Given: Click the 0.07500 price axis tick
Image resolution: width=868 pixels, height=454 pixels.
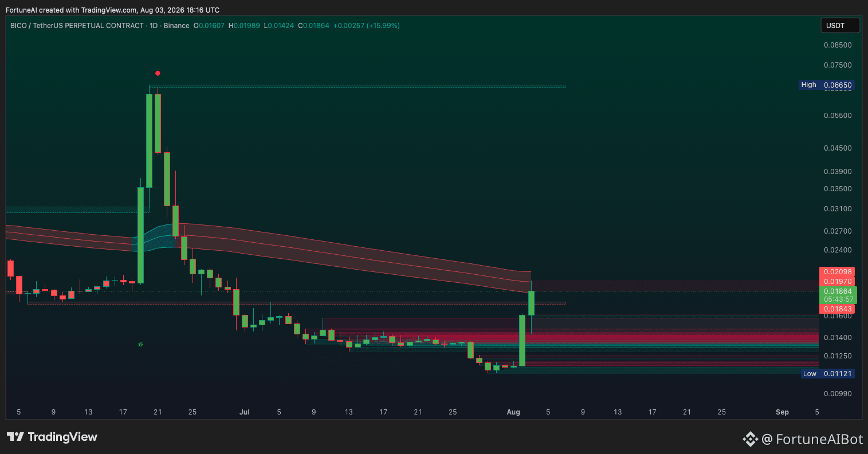Looking at the screenshot, I should [x=838, y=65].
